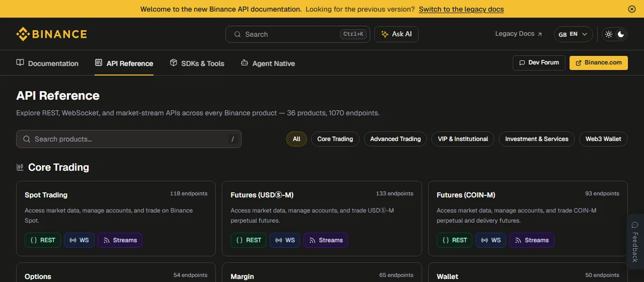Click the Binance logo

51,34
